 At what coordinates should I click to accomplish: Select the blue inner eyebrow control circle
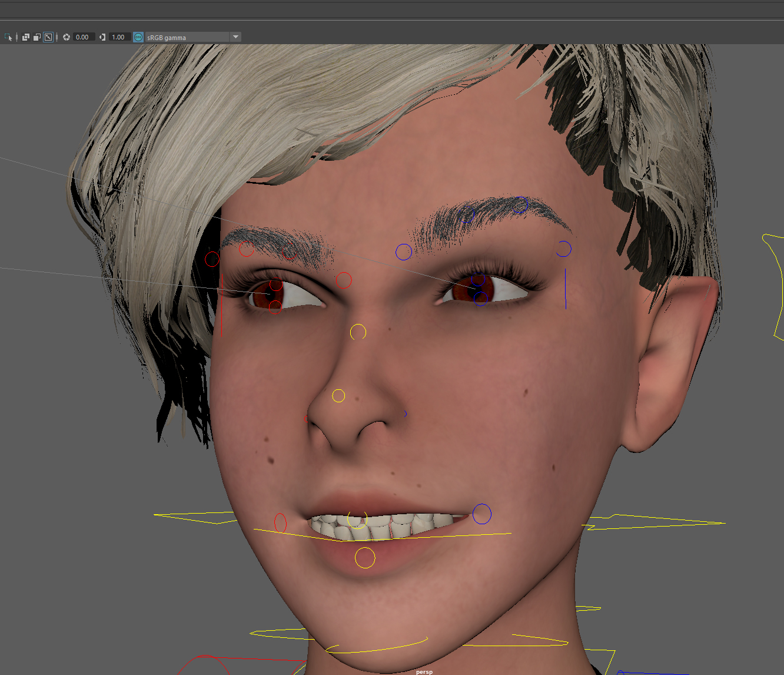pos(403,252)
